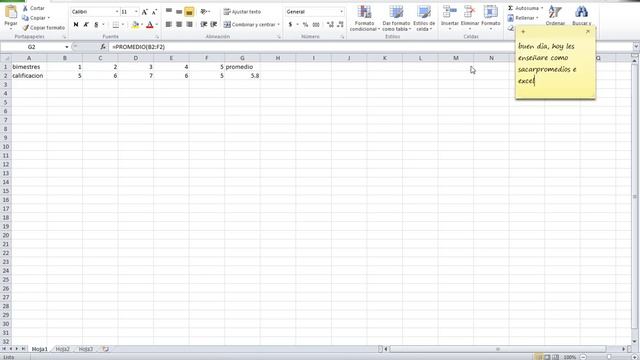Switch to the Hoja3 sheet tab
The image size is (640, 360).
(86, 349)
